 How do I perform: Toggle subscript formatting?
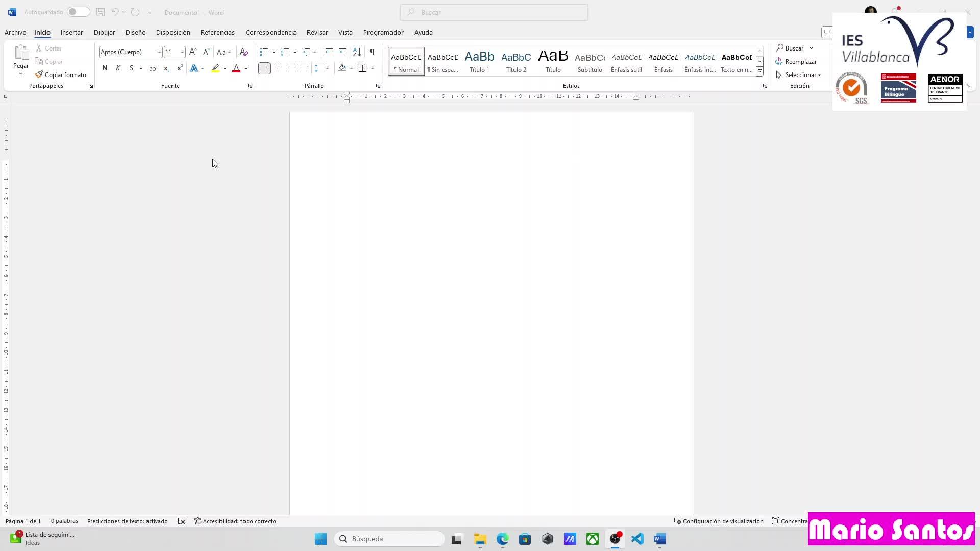166,68
